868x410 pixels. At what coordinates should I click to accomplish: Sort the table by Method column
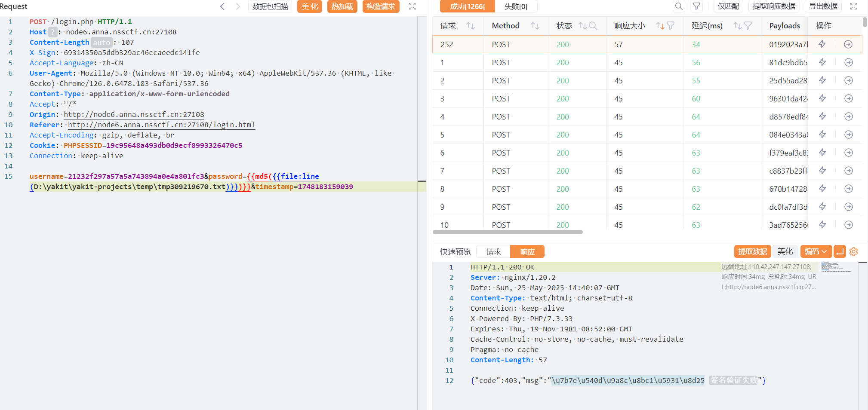(535, 26)
